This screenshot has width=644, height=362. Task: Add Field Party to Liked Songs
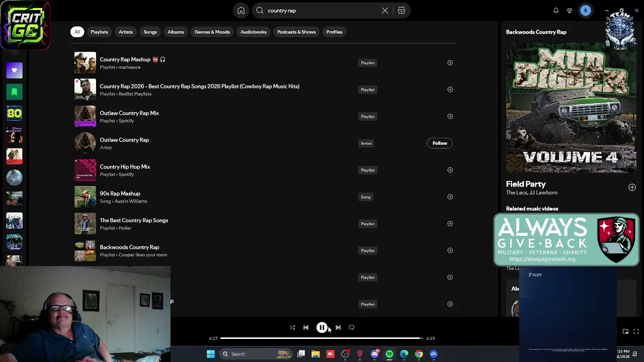pos(632,188)
